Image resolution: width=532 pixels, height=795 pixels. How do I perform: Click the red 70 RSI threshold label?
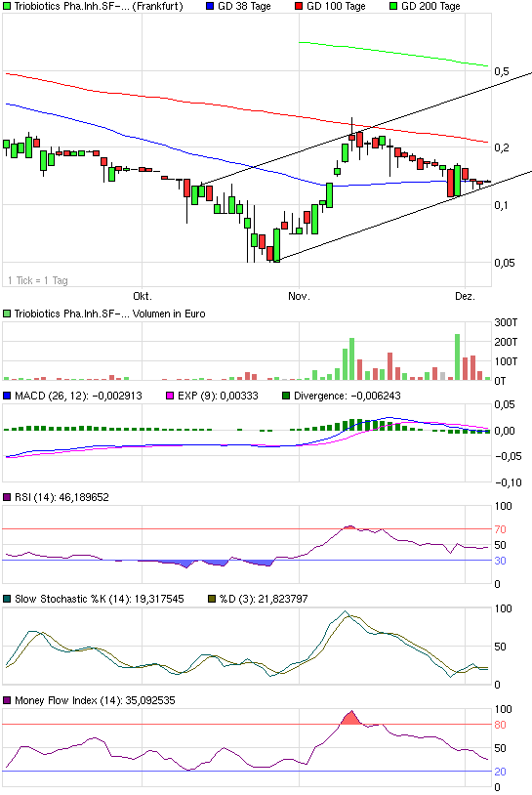[x=500, y=529]
